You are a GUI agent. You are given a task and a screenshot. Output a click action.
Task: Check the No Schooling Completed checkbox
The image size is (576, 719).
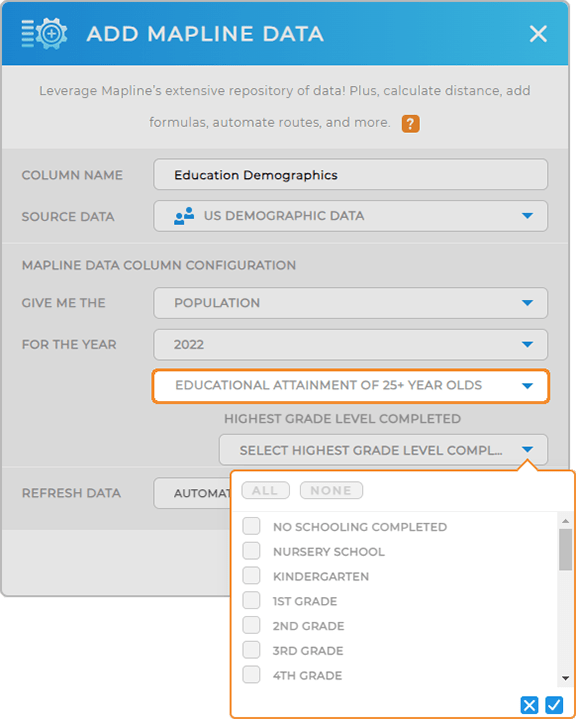(x=251, y=526)
